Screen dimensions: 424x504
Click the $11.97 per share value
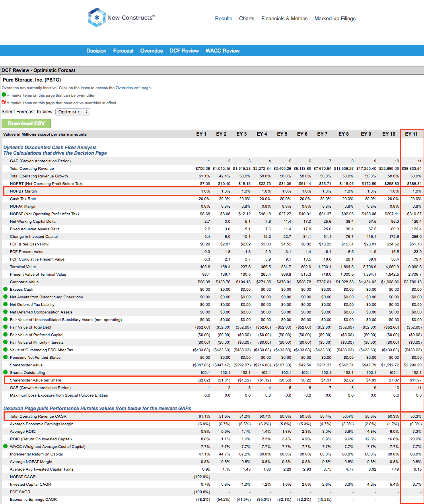(x=416, y=380)
